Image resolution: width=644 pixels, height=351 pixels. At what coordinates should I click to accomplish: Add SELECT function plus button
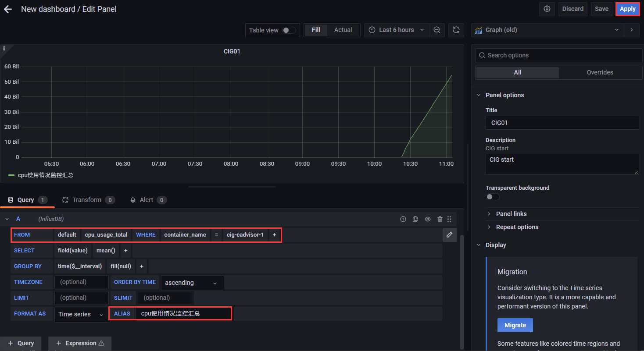pyautogui.click(x=125, y=251)
